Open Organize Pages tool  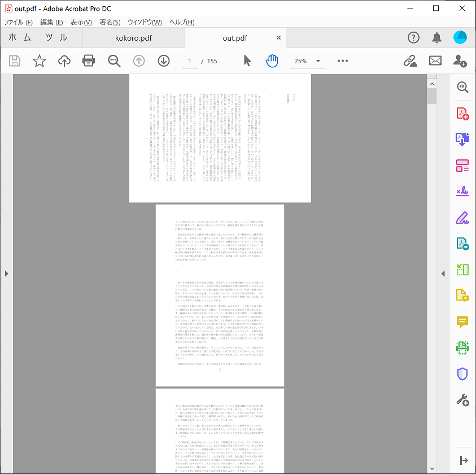point(462,166)
